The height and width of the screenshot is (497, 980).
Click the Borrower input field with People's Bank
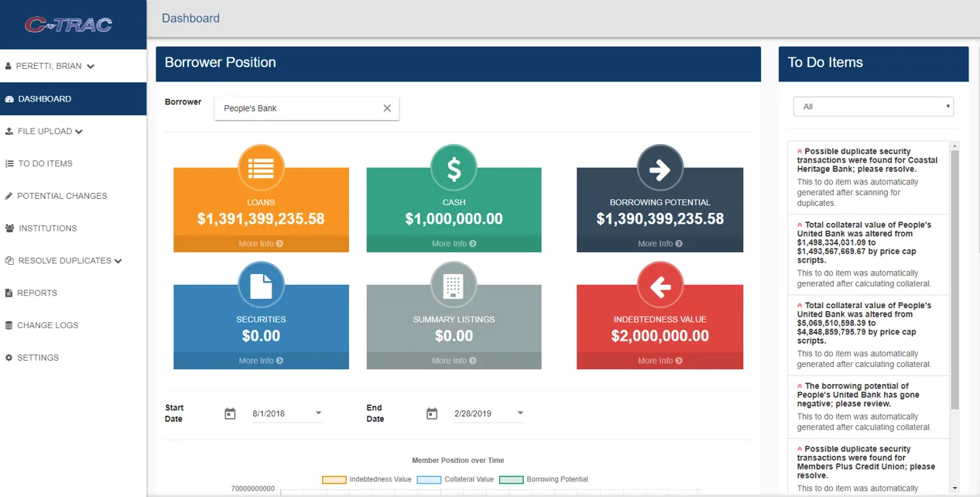(x=307, y=108)
